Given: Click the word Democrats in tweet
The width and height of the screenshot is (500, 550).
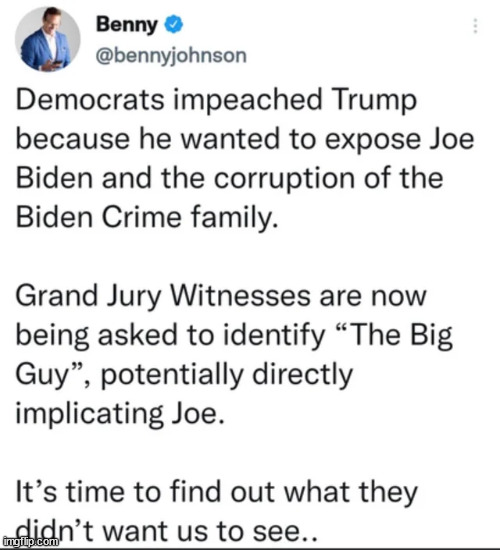Looking at the screenshot, I should pos(90,100).
